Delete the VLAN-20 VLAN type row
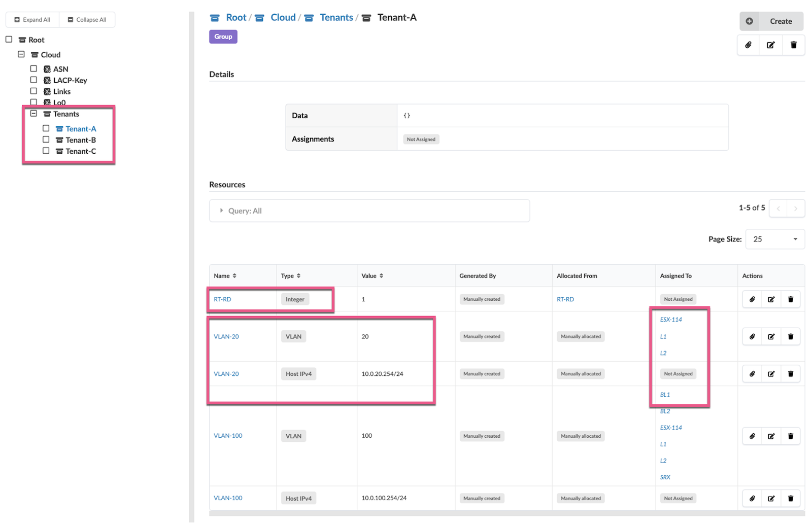Image resolution: width=812 pixels, height=525 pixels. tap(791, 336)
